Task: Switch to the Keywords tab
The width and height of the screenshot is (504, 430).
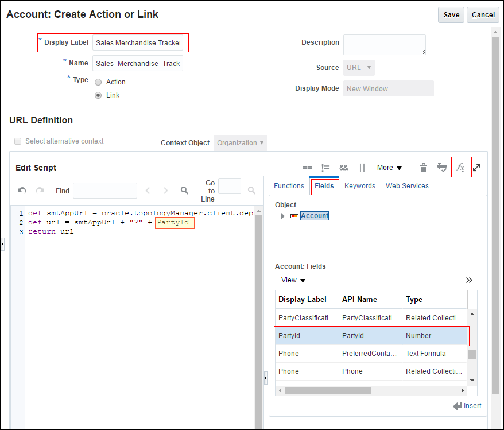Action: click(x=360, y=186)
